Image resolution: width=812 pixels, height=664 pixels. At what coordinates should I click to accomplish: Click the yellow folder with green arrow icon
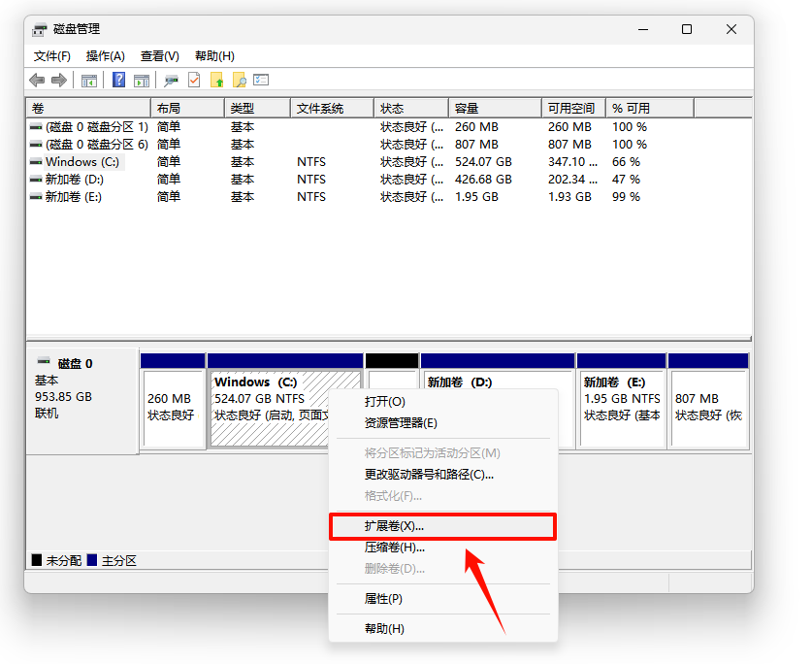tap(216, 81)
